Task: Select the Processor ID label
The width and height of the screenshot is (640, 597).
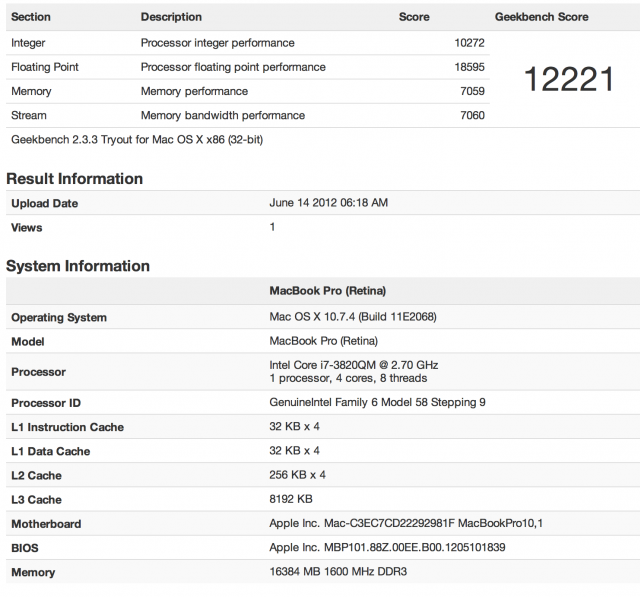Action: (46, 403)
